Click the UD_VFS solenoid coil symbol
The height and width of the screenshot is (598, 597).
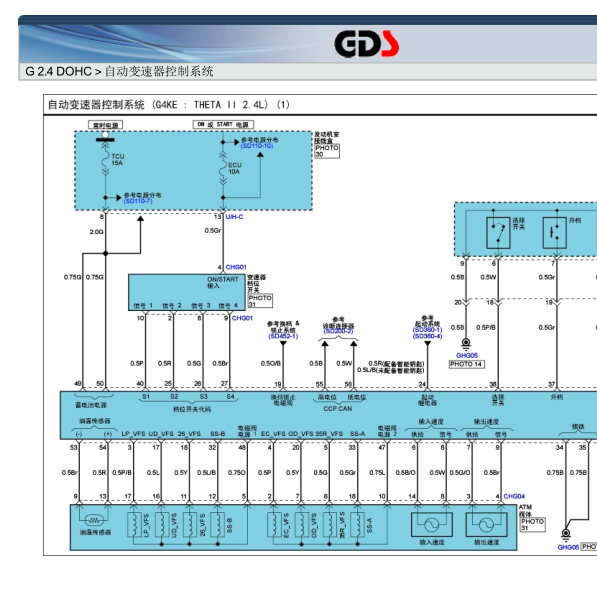(x=162, y=525)
